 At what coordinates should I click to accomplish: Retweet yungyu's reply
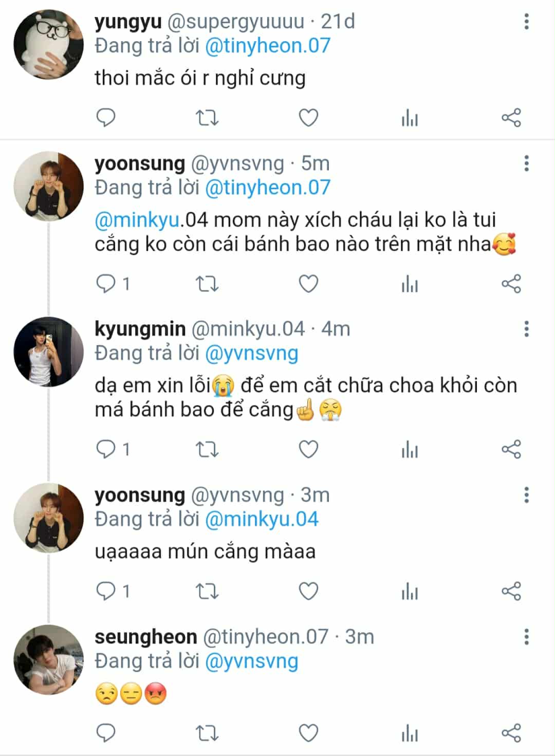pyautogui.click(x=208, y=118)
